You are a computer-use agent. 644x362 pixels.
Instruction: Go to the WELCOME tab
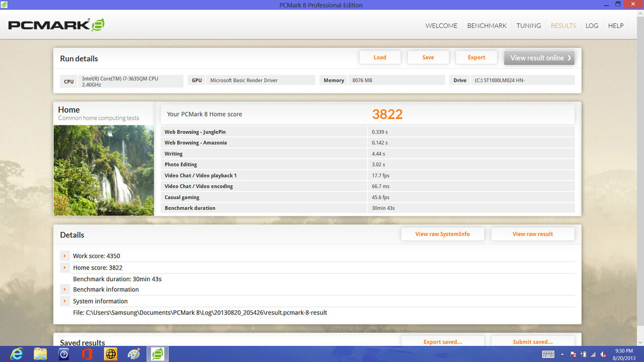(441, 25)
